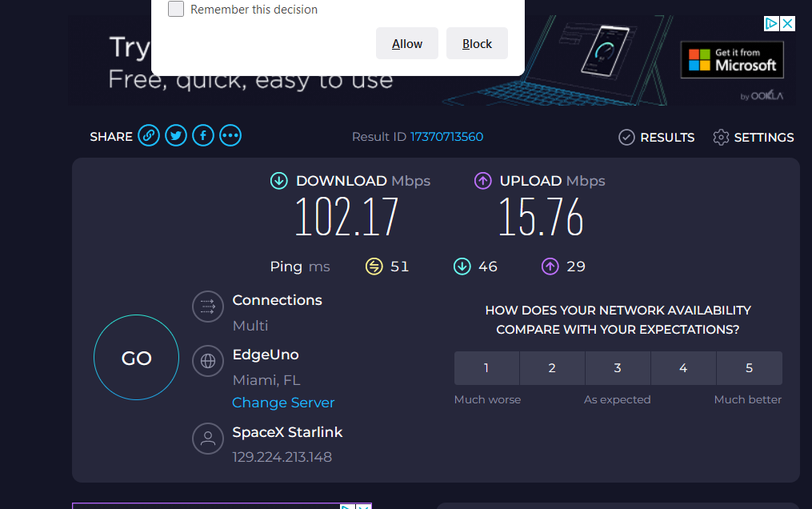Click the download arrow icon beside DOWNLOAD
The height and width of the screenshot is (509, 812).
(279, 181)
